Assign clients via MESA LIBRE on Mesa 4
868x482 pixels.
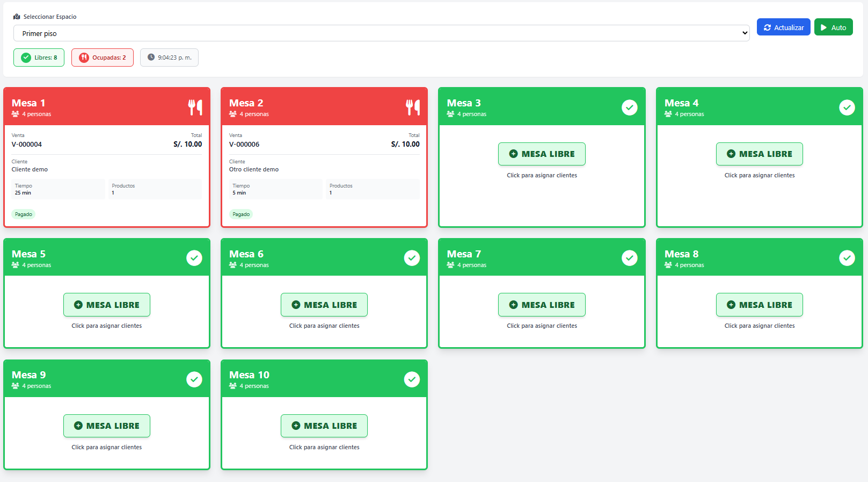[x=760, y=154]
